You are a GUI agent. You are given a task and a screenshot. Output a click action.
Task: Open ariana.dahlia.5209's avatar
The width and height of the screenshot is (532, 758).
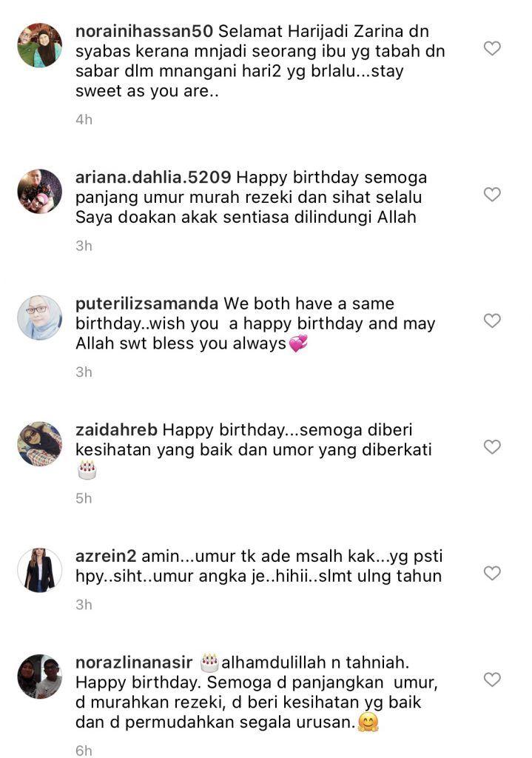tap(40, 192)
